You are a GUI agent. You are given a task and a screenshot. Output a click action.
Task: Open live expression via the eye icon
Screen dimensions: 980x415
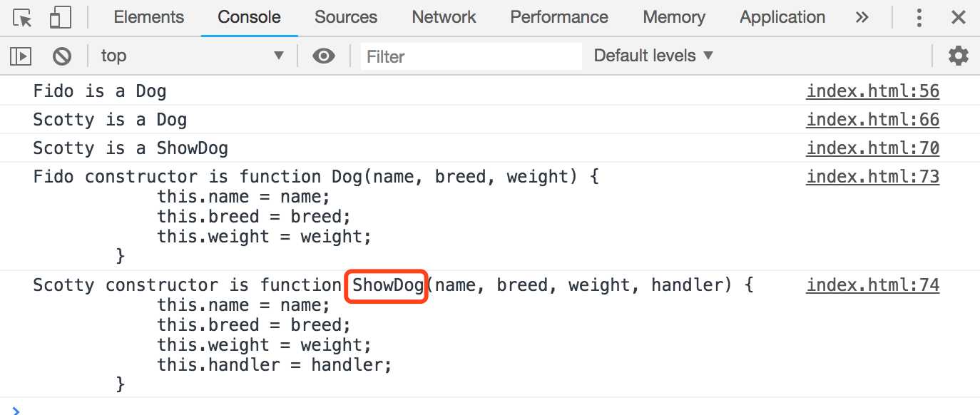324,56
